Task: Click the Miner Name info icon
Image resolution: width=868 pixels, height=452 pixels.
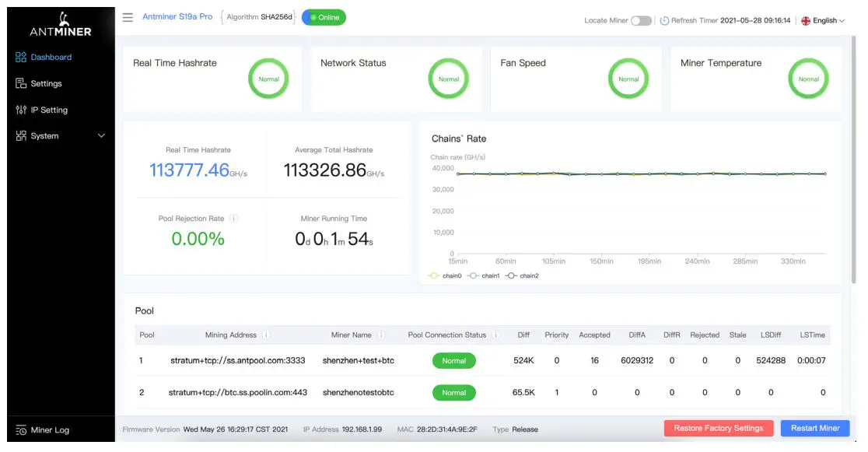Action: tap(381, 335)
